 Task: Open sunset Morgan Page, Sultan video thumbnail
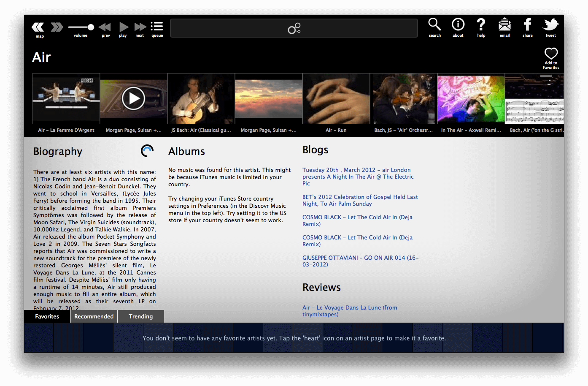tap(269, 99)
